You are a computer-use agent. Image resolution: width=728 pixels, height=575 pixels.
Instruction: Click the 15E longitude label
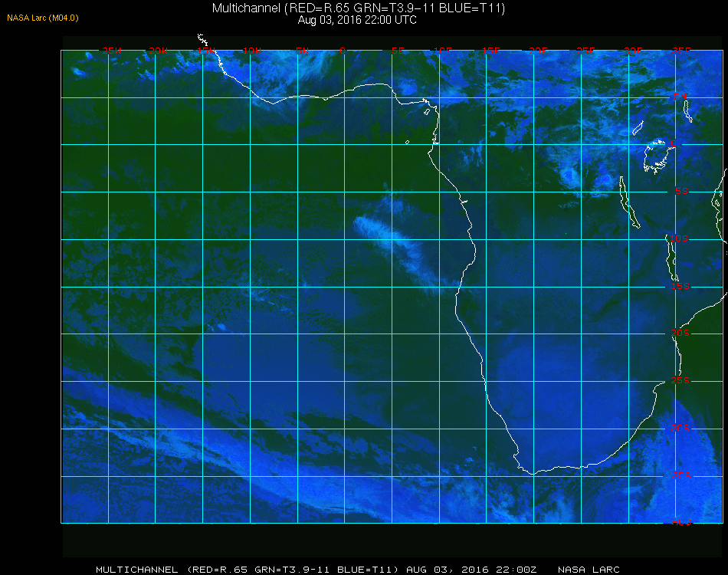coord(490,51)
